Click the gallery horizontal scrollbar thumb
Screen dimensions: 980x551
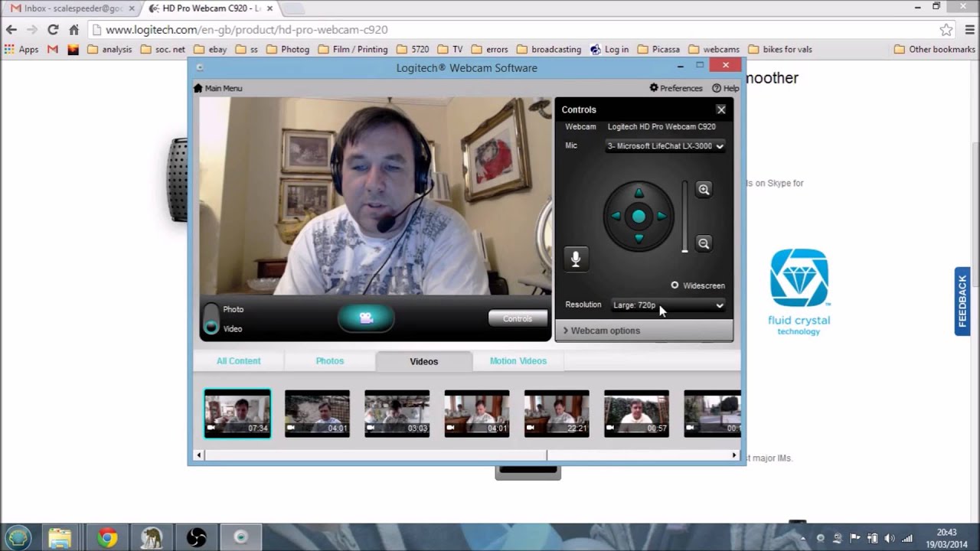pos(376,455)
